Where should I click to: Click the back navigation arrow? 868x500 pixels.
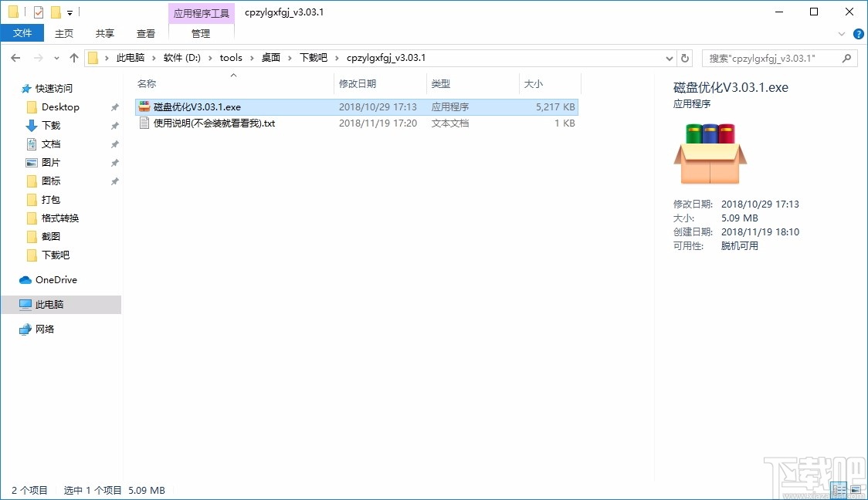[x=15, y=57]
